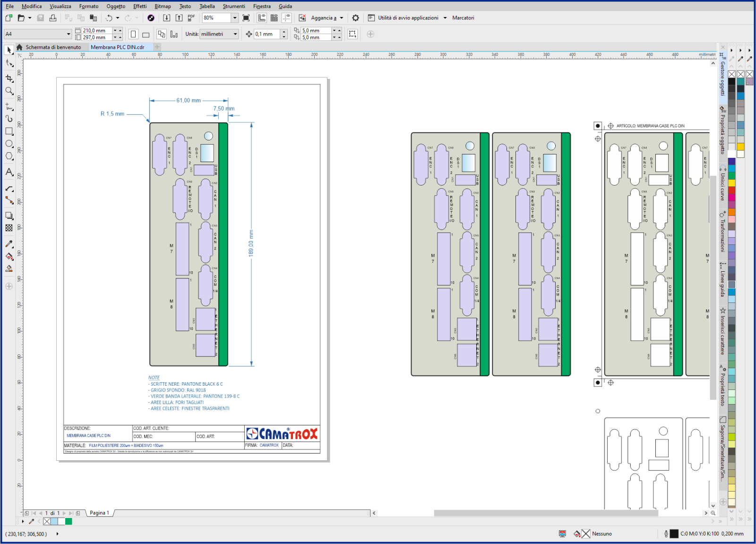The height and width of the screenshot is (544, 756).
Task: Switch to Schermata di benvenuto tab
Action: [x=53, y=47]
